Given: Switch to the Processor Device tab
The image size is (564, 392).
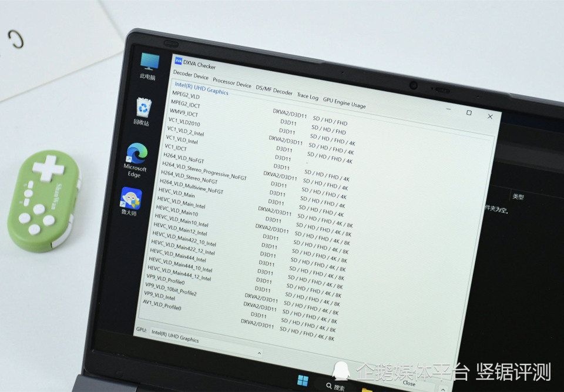Looking at the screenshot, I should point(231,83).
